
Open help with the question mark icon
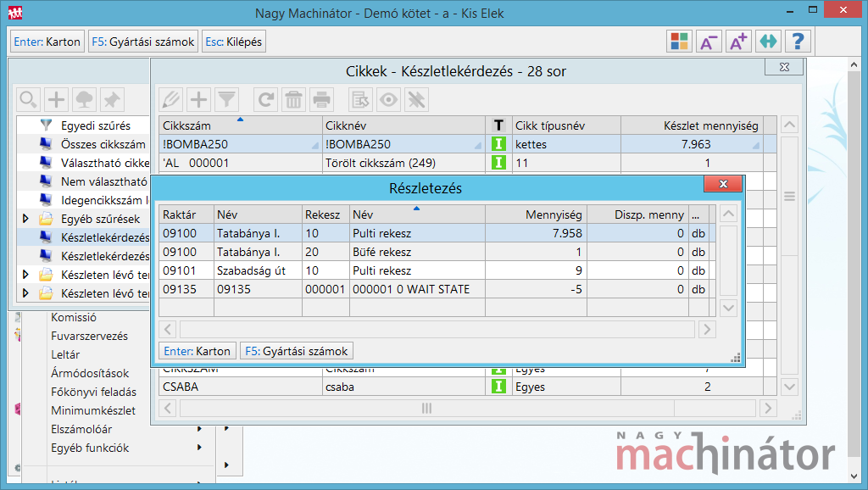tap(798, 42)
